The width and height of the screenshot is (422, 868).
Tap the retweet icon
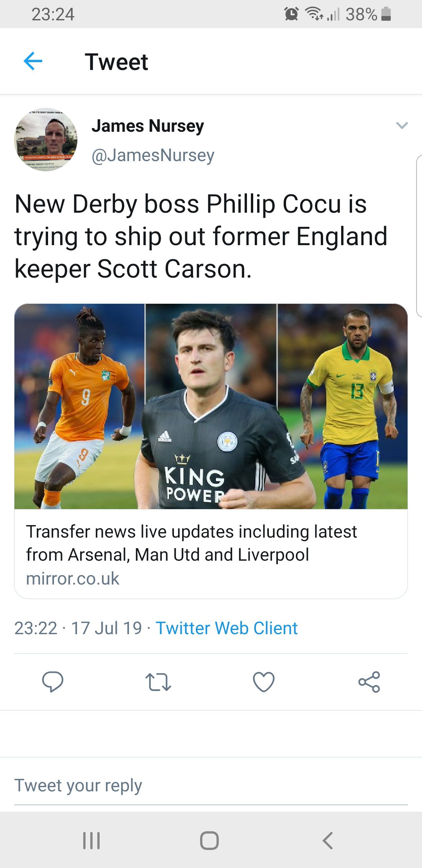pos(158,682)
